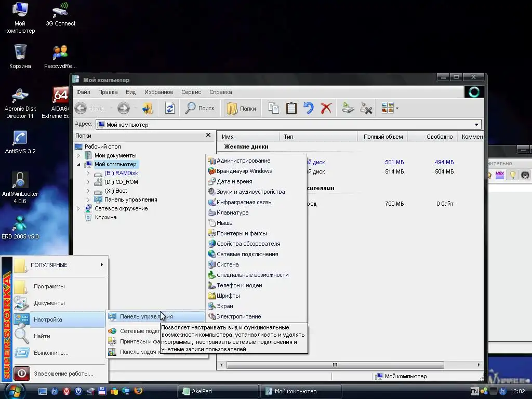Image resolution: width=532 pixels, height=399 pixels.
Task: Open the Адрес bar dropdown arrow
Action: click(476, 125)
